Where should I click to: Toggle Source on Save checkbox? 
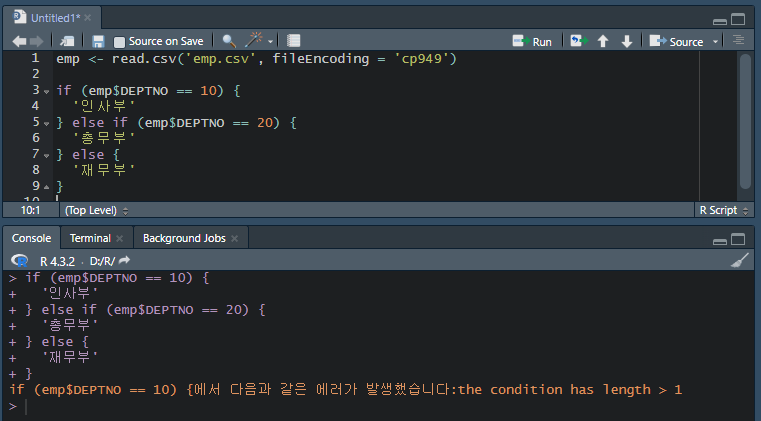[x=119, y=42]
